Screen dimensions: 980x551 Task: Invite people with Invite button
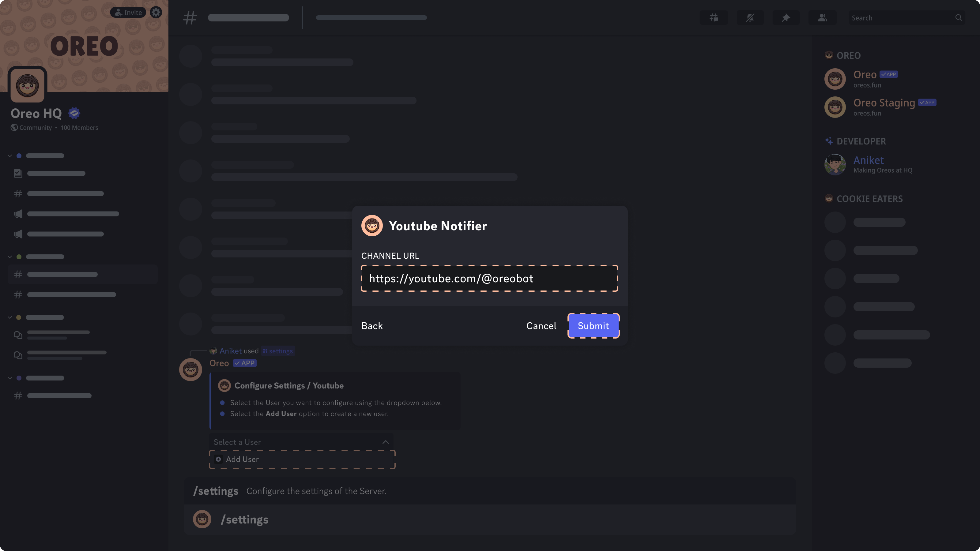pos(128,12)
